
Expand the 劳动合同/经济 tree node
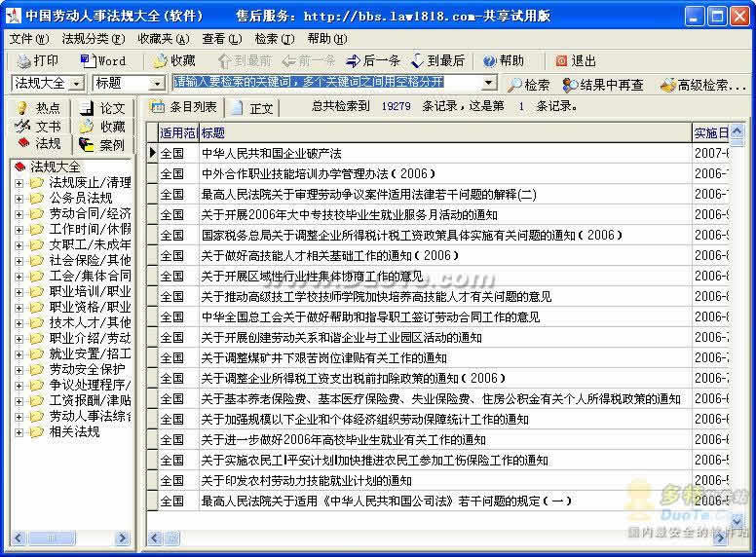pyautogui.click(x=19, y=214)
